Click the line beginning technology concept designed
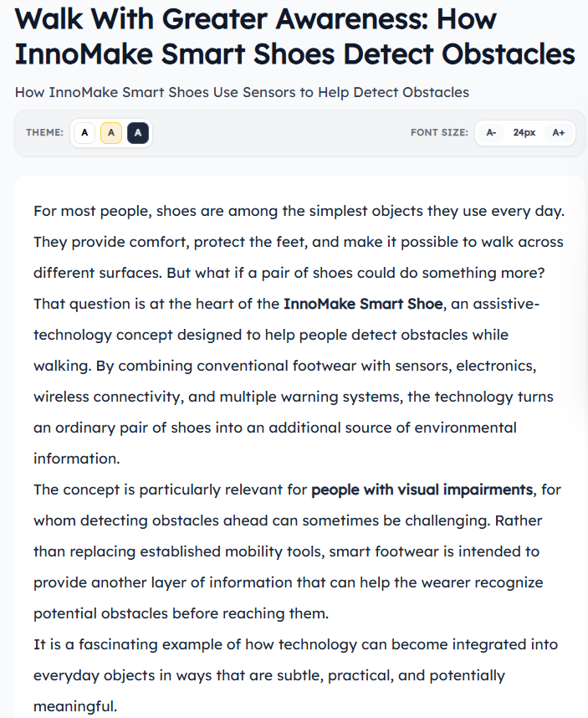 [x=271, y=336]
